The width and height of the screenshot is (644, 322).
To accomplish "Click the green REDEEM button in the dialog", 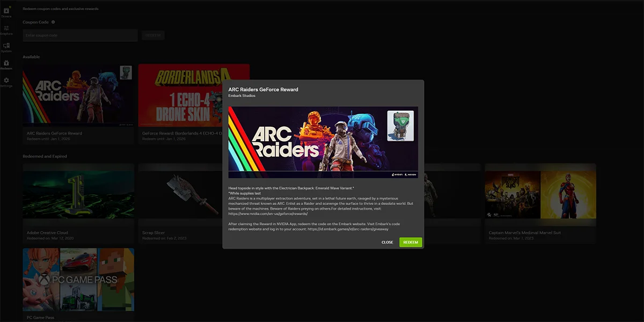I will pos(410,242).
